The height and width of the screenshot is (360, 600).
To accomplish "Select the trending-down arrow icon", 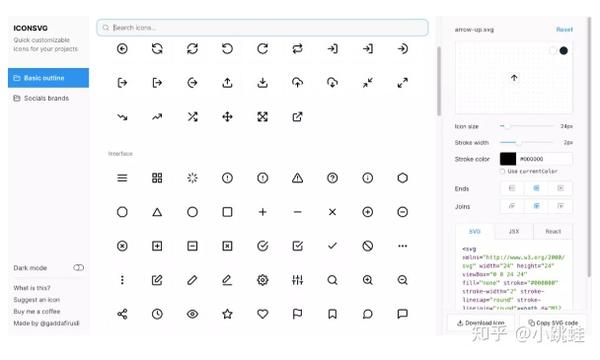I will pos(122,117).
